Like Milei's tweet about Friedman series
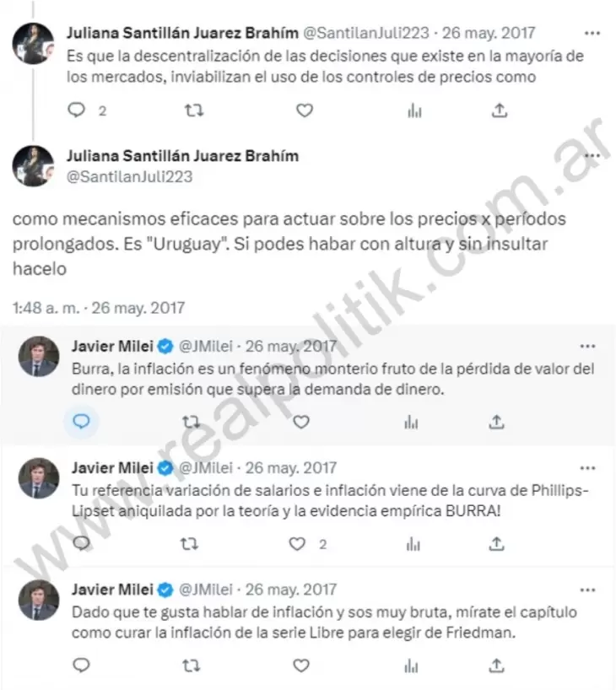Image resolution: width=616 pixels, height=690 pixels. (x=301, y=665)
